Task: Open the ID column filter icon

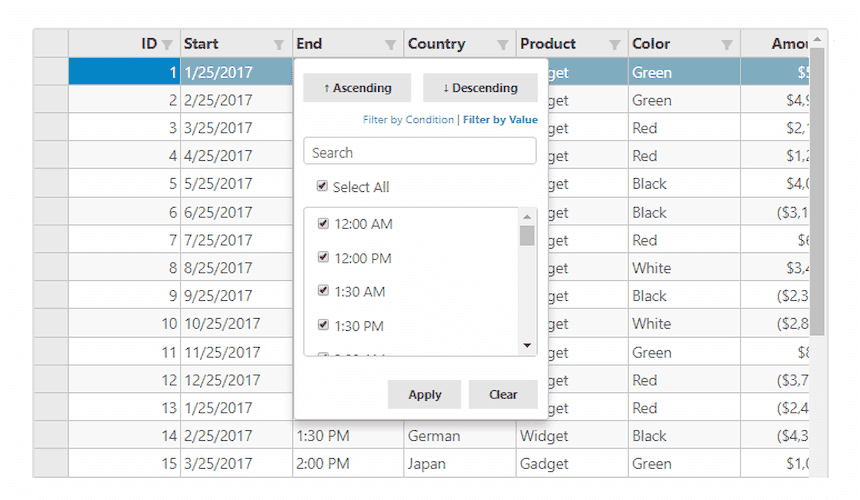Action: pos(167,45)
